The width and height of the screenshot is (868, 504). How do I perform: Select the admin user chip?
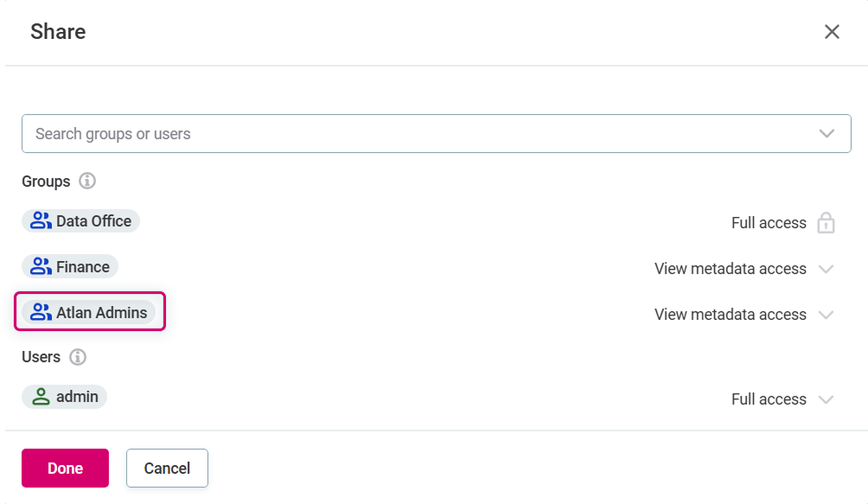[x=64, y=396]
